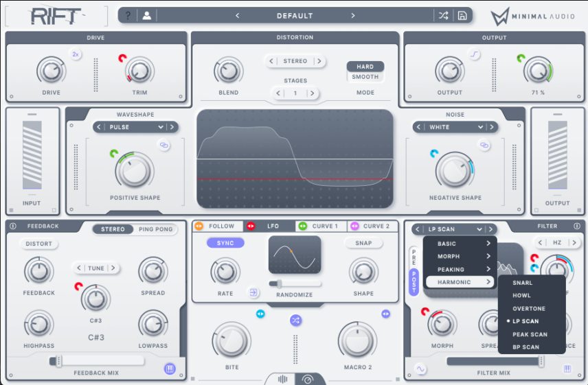The height and width of the screenshot is (385, 588).
Task: Click the purple shuffle icon between macros
Action: 295,320
